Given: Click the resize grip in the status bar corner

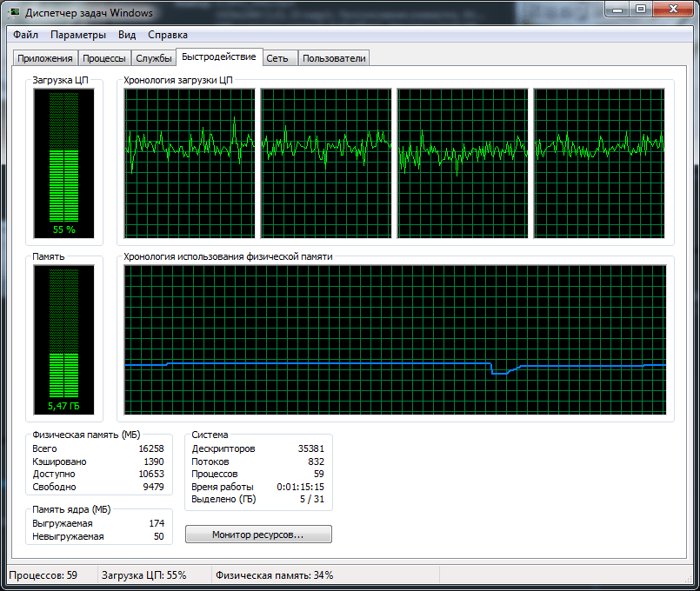Looking at the screenshot, I should click(688, 579).
